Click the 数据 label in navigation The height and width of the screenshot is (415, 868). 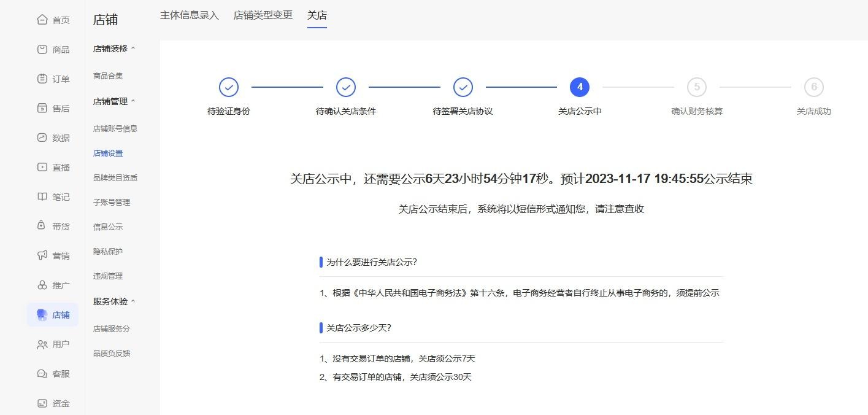[x=61, y=138]
